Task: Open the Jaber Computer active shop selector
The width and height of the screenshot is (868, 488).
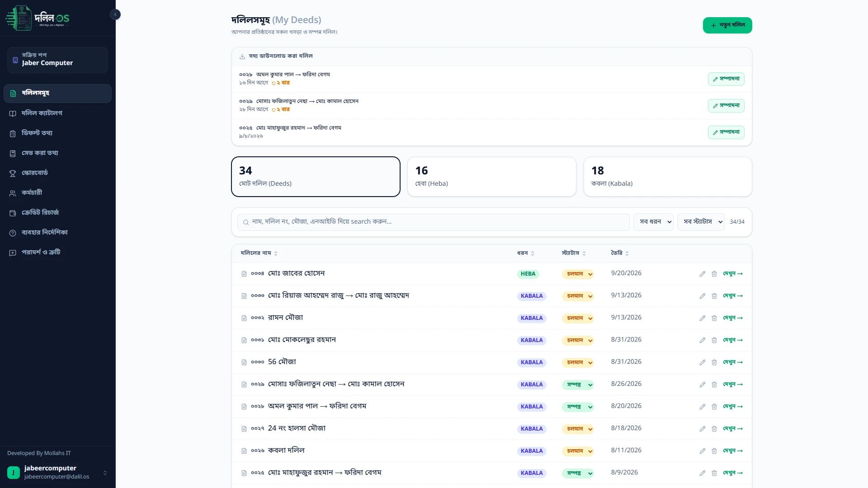Action: click(x=57, y=60)
